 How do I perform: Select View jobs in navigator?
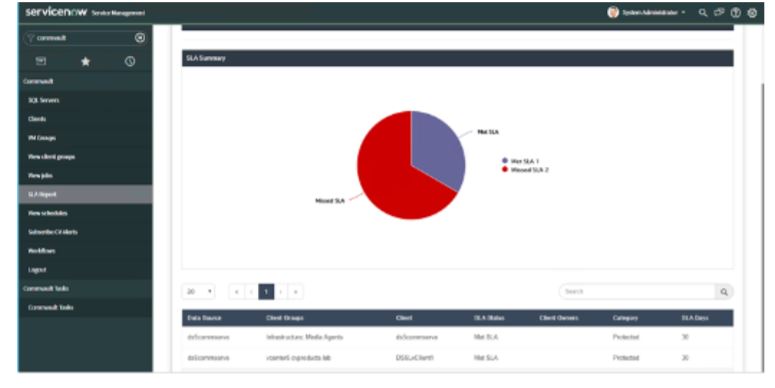click(x=85, y=175)
